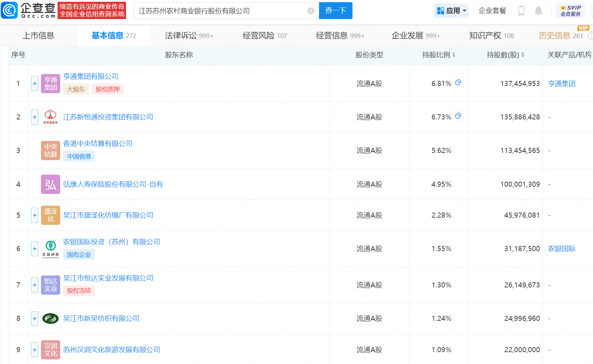
Task: Click the 中国香港 tag
Action: coord(79,156)
